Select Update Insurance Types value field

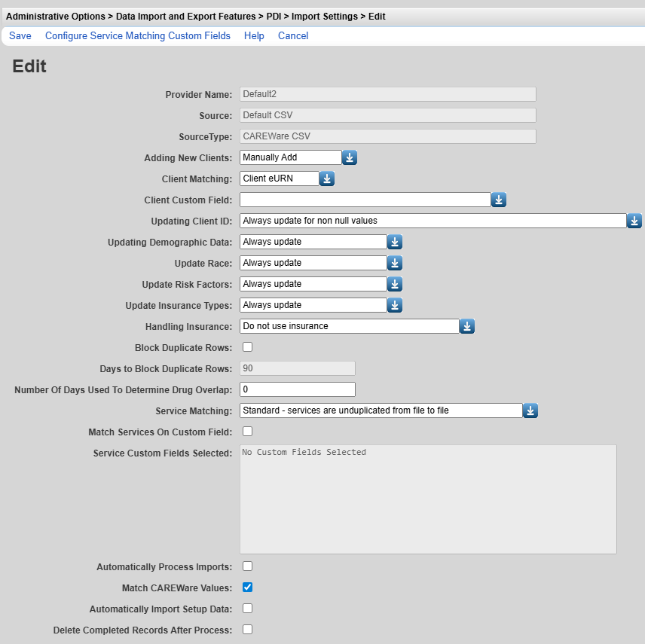click(313, 305)
